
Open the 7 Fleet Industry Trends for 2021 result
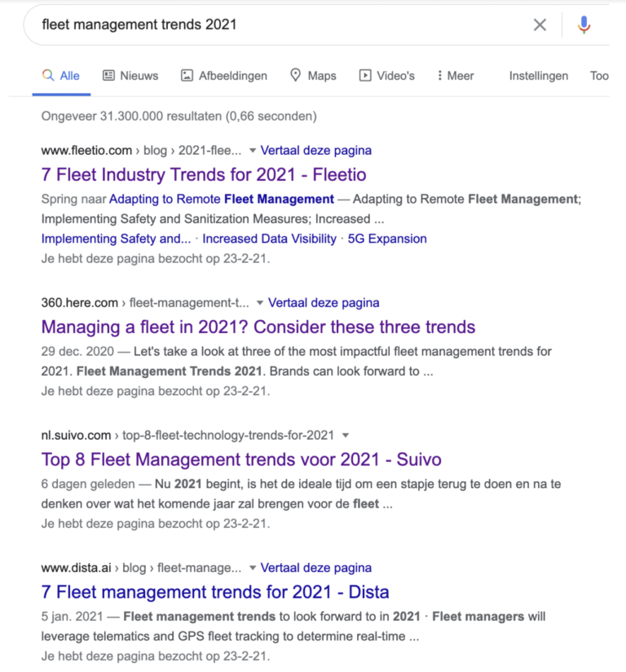[x=204, y=174]
